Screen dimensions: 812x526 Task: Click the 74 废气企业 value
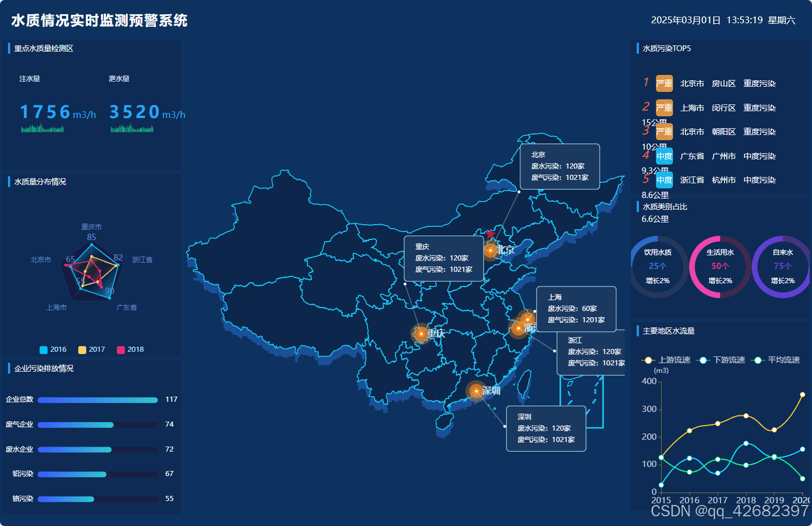pyautogui.click(x=169, y=424)
